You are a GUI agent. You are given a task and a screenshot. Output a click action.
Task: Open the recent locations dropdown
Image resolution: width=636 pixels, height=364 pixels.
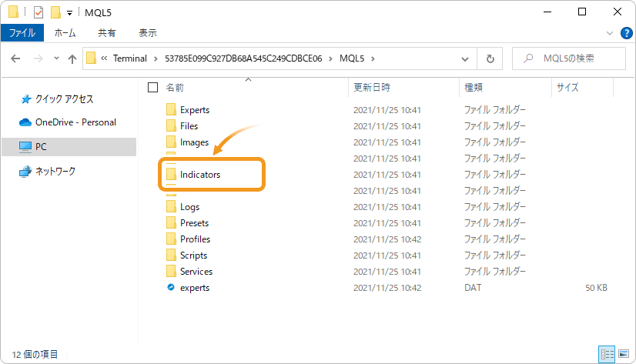point(56,58)
